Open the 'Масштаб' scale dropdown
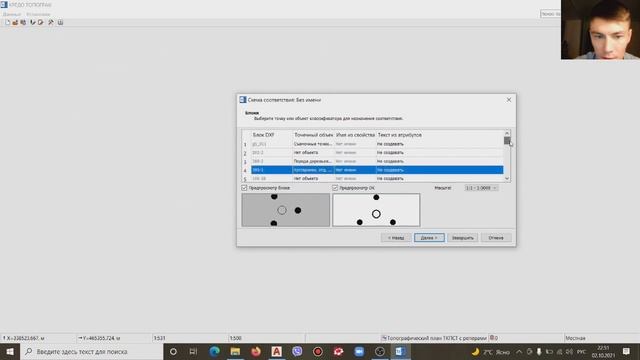Image resolution: width=640 pixels, height=360 pixels. click(481, 188)
